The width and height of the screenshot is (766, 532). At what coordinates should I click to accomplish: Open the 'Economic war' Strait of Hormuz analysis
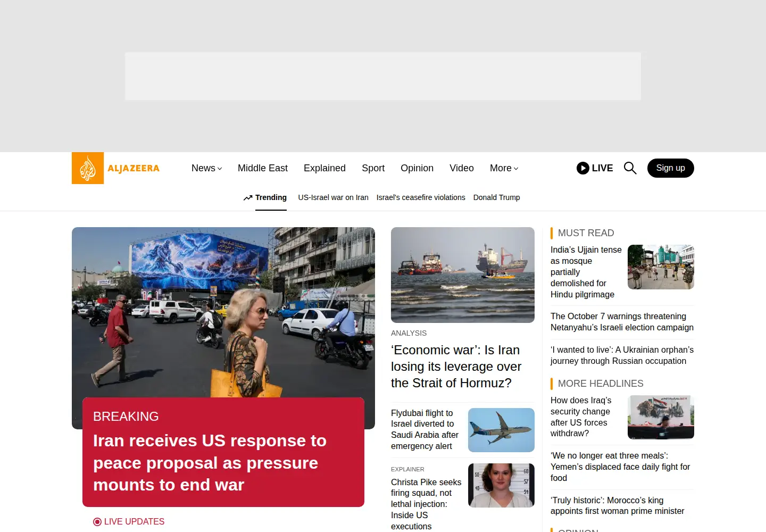456,367
